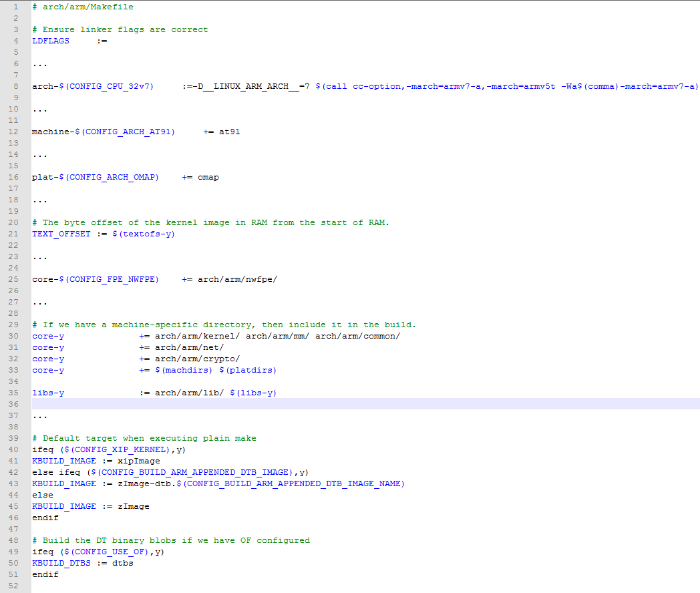This screenshot has height=593, width=700.
Task: Click 'arch/arm/net/' path
Action: point(189,347)
